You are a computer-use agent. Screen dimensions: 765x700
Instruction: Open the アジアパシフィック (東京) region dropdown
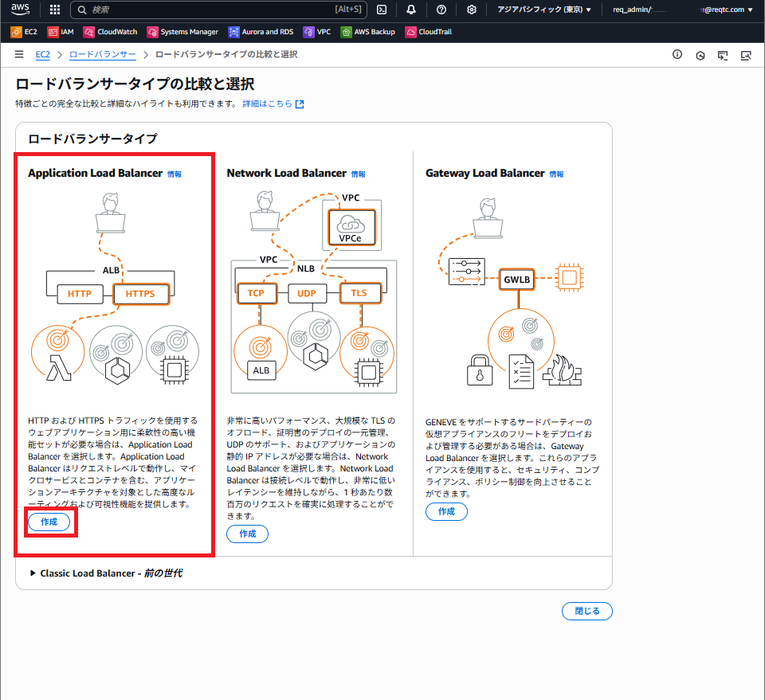[x=544, y=10]
